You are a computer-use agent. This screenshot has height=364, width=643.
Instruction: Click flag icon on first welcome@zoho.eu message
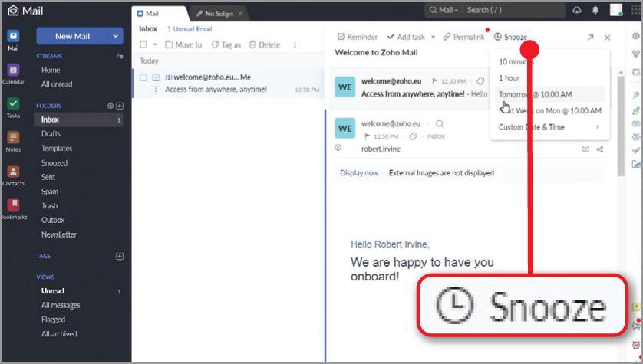pyautogui.click(x=435, y=81)
